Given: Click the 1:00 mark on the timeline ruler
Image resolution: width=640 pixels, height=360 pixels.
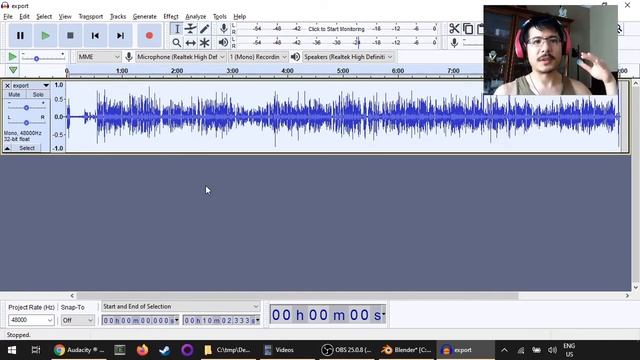Looking at the screenshot, I should pos(122,71).
